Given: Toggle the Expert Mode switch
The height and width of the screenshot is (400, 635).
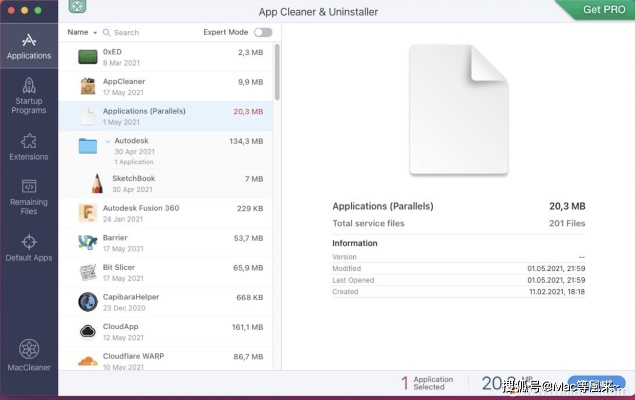Looking at the screenshot, I should click(263, 32).
